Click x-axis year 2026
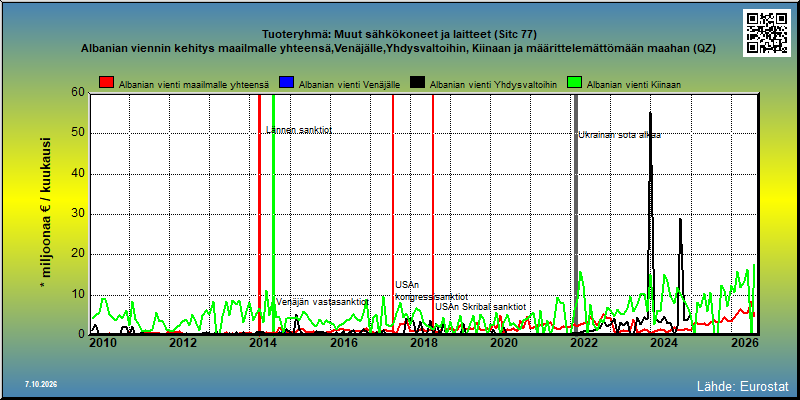 (744, 343)
